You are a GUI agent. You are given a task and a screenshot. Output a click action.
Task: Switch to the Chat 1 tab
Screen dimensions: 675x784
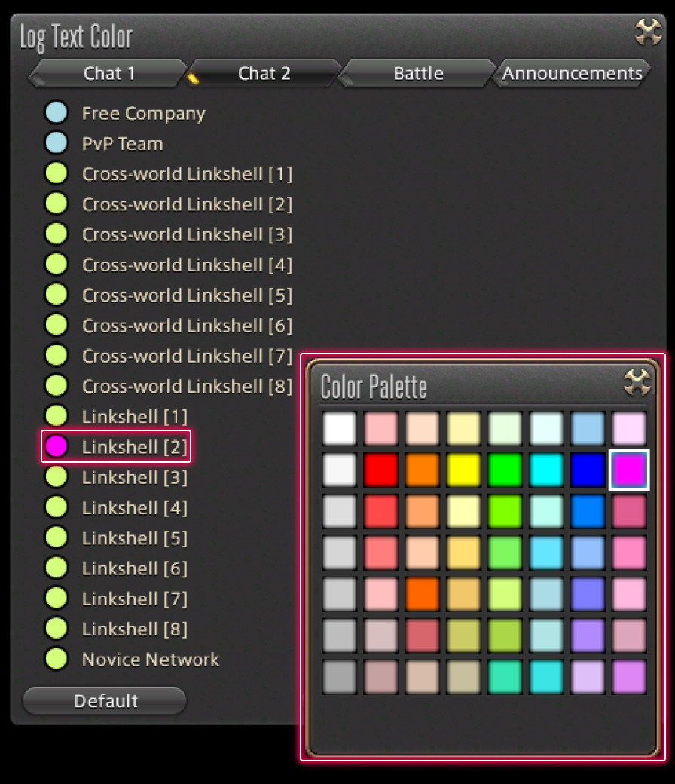coord(108,73)
